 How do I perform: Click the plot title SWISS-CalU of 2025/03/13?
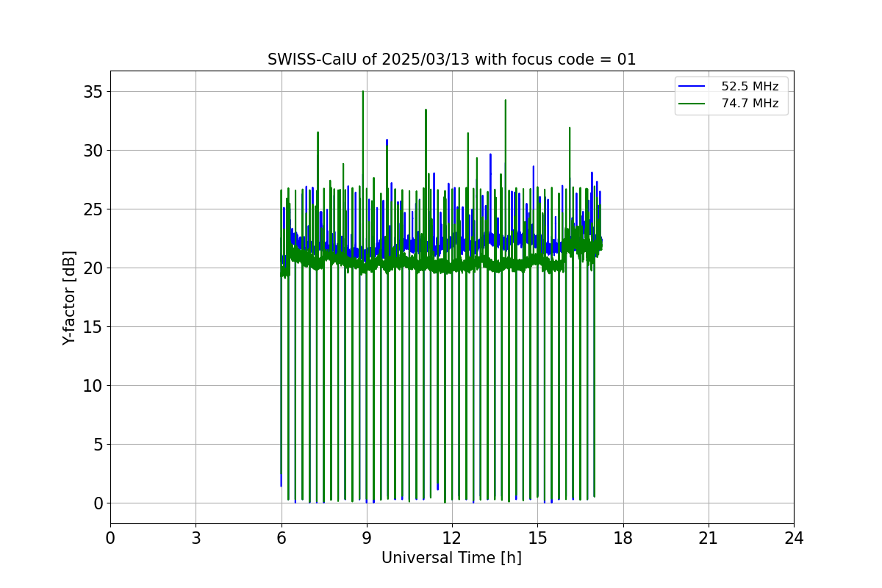click(451, 60)
